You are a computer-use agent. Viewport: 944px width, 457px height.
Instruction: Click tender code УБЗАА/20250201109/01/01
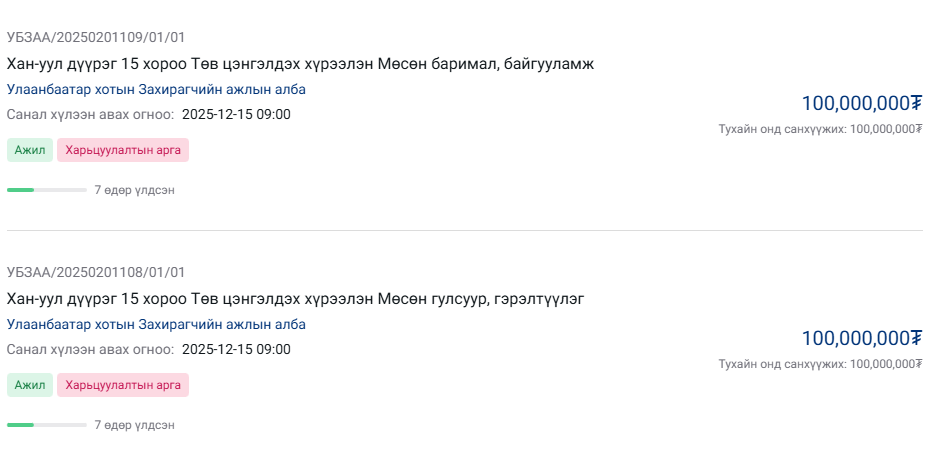[96, 38]
